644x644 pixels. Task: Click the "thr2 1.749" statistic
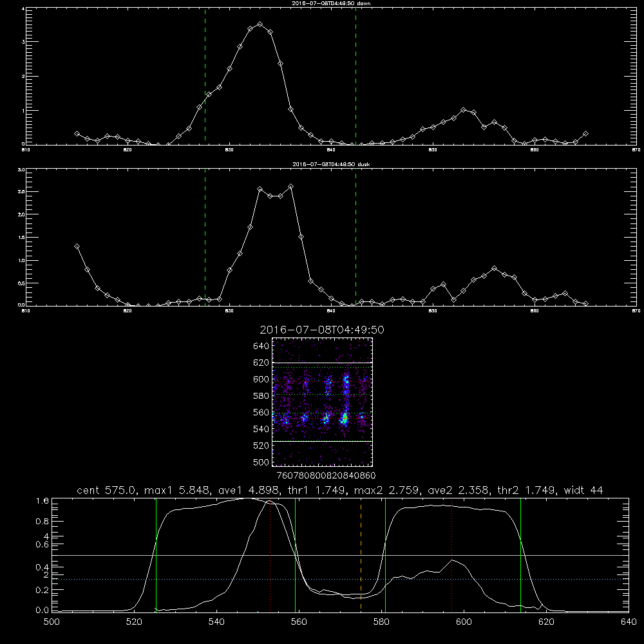pyautogui.click(x=527, y=490)
